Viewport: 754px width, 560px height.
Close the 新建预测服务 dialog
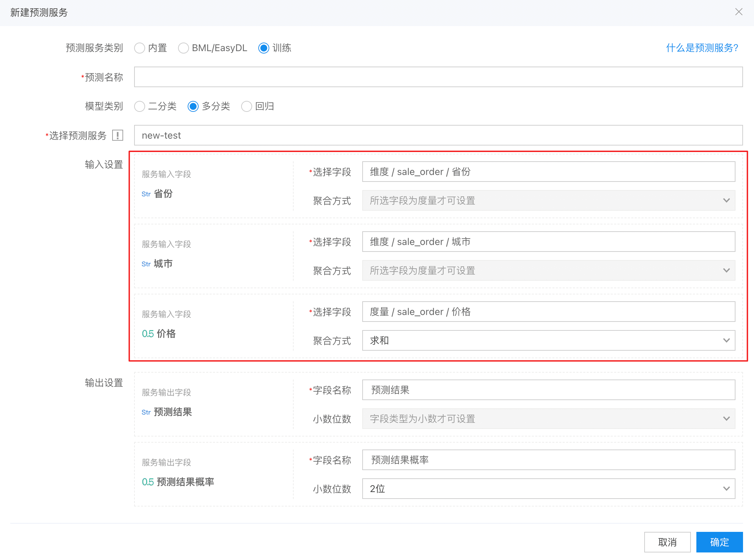(x=739, y=12)
